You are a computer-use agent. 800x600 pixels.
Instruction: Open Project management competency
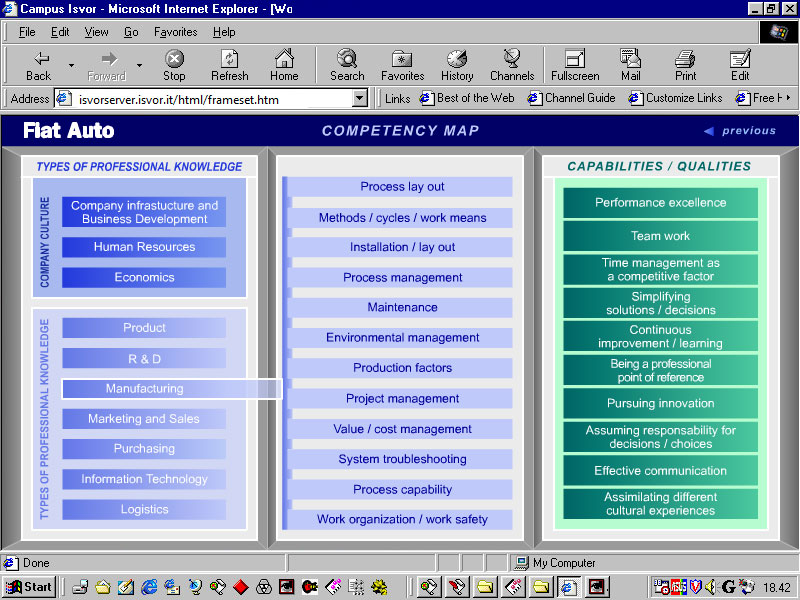coord(402,398)
